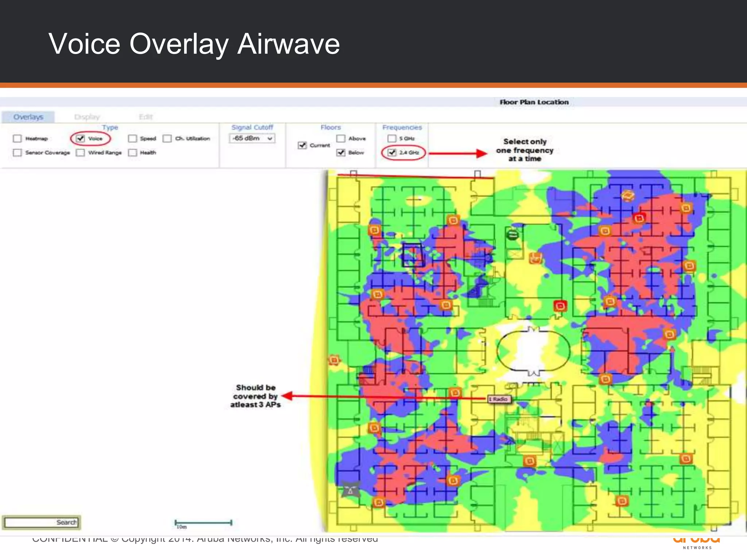Click the gray star-shaped icon on floor plan
747x560 pixels.
click(351, 490)
